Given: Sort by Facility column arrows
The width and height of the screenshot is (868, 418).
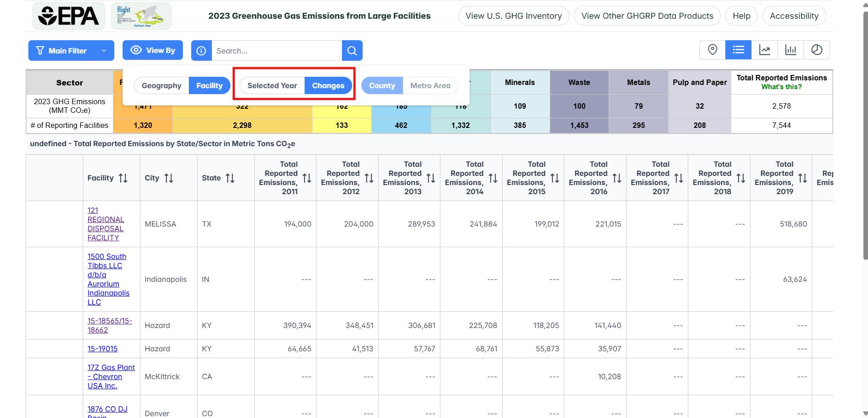Looking at the screenshot, I should point(123,178).
